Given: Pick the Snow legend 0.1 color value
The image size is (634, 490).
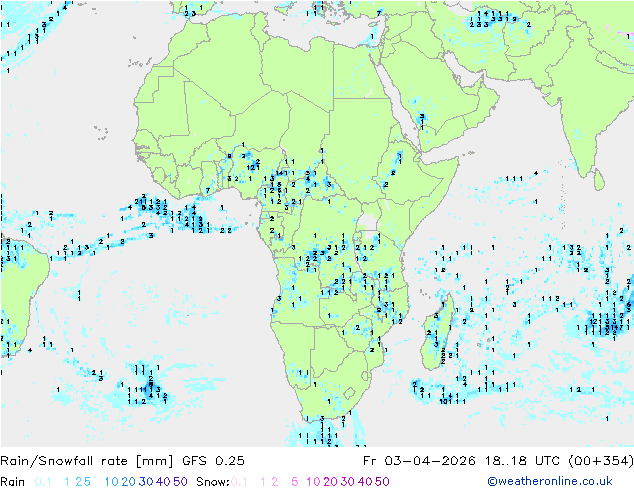Looking at the screenshot, I should pos(239,482).
